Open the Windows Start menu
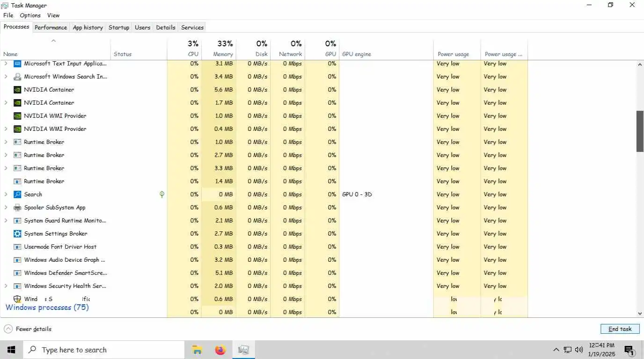This screenshot has height=359, width=644. (x=11, y=350)
